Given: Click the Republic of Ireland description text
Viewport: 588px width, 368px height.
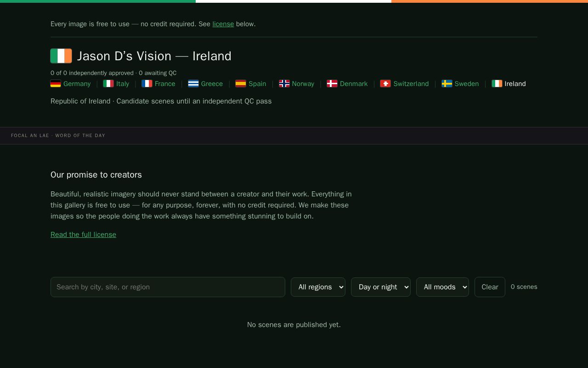Looking at the screenshot, I should pyautogui.click(x=161, y=101).
